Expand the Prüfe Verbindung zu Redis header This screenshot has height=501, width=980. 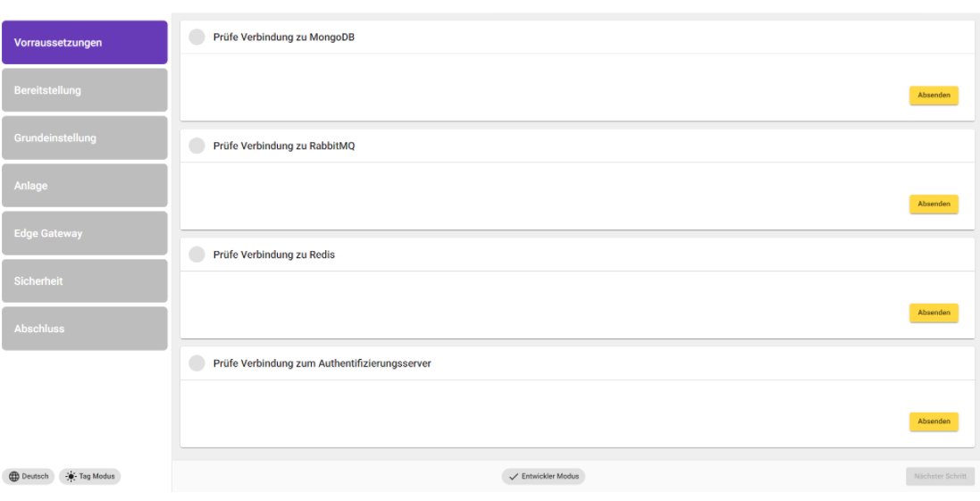(x=576, y=255)
